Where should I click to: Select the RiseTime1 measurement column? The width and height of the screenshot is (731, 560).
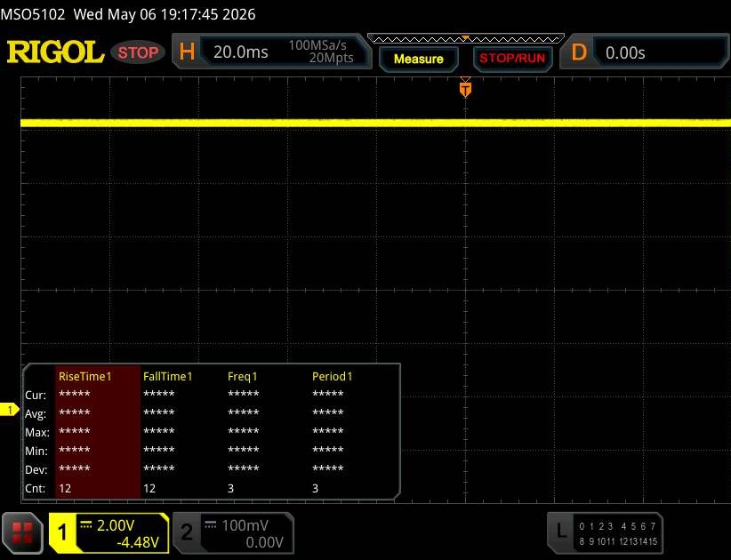(x=98, y=431)
